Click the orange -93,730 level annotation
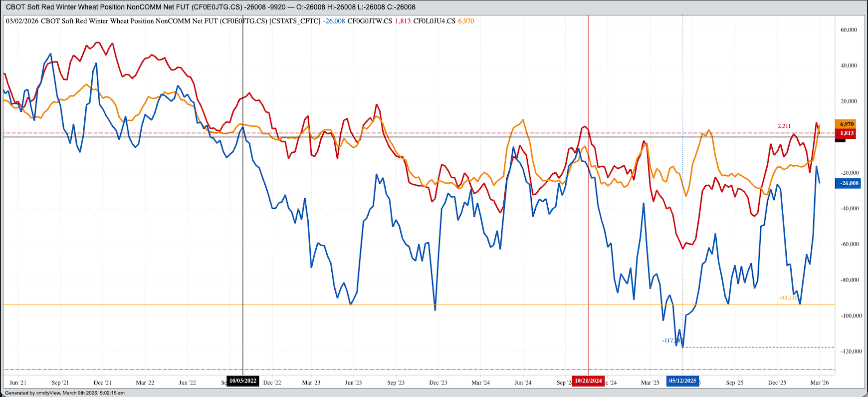The width and height of the screenshot is (868, 397). tap(788, 298)
